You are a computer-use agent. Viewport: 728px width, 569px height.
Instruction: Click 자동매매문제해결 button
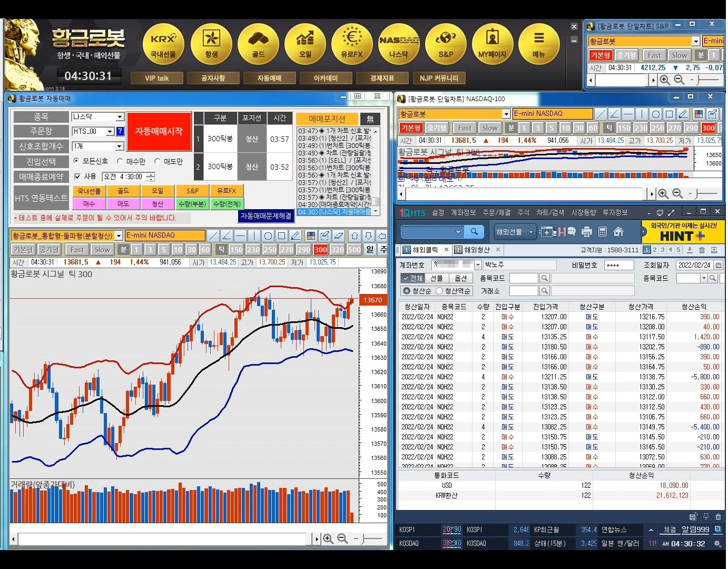pyautogui.click(x=266, y=215)
